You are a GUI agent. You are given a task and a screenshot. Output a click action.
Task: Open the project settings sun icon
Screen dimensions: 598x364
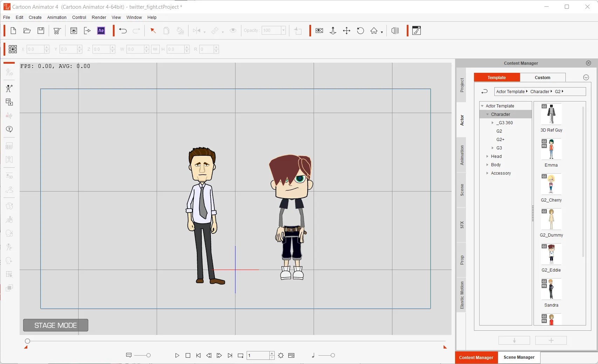(x=281, y=356)
